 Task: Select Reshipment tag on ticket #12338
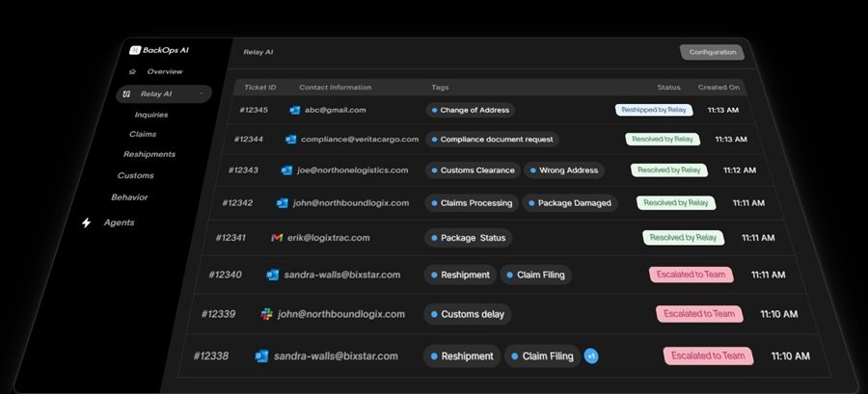462,356
